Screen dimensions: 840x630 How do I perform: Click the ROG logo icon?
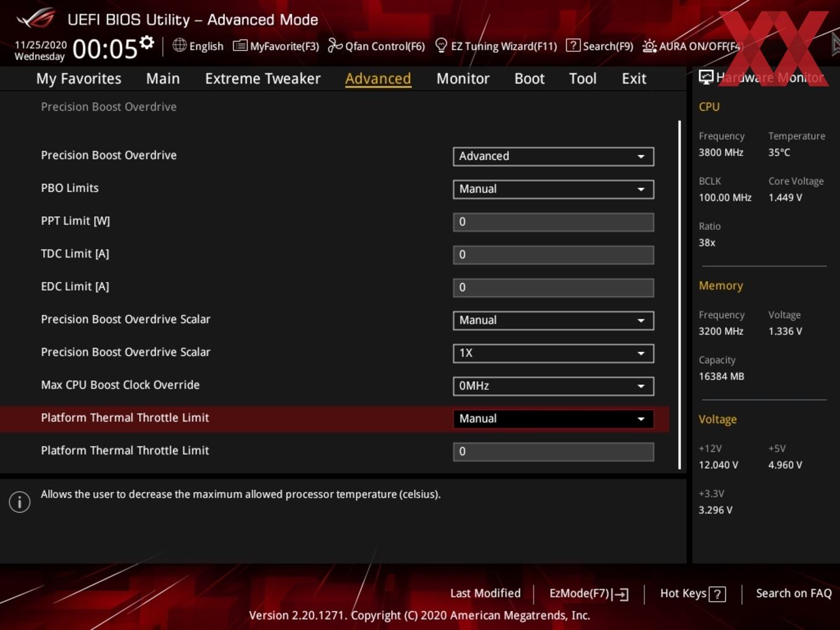click(35, 18)
